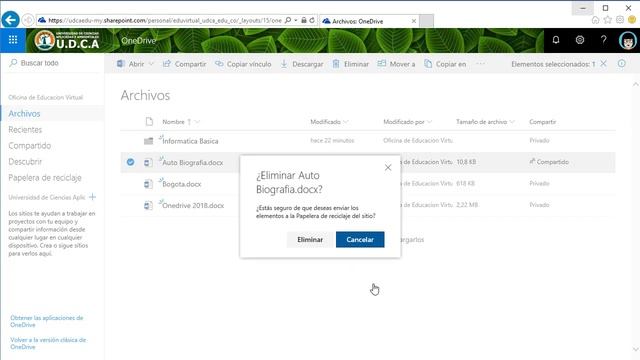Open the notifications bell
This screenshot has height=360, width=640.
click(556, 40)
